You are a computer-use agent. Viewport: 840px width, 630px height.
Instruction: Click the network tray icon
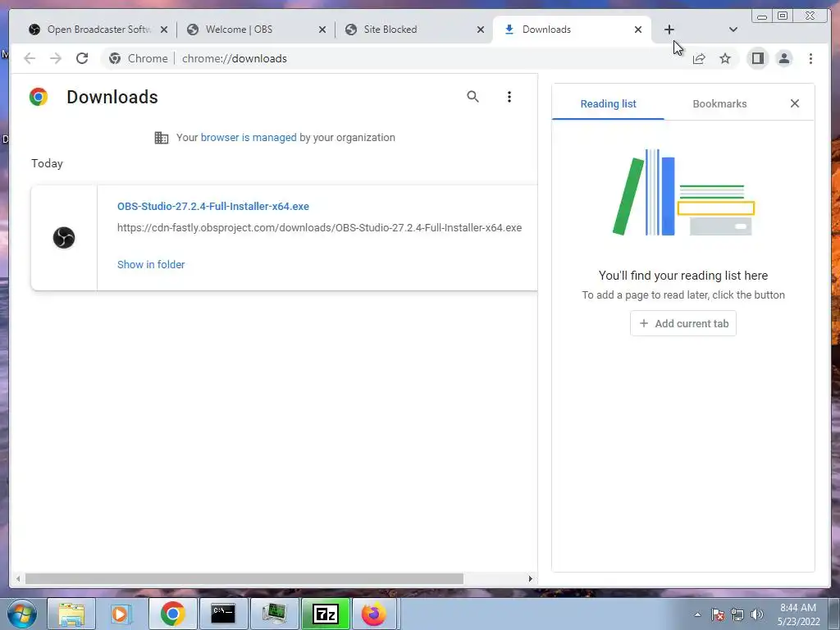coord(737,615)
